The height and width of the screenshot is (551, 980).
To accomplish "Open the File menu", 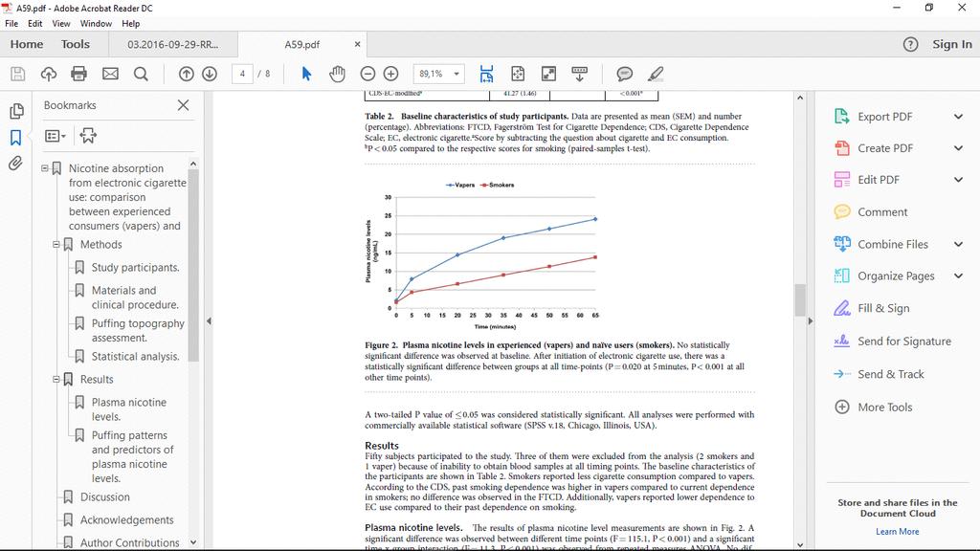I will pyautogui.click(x=11, y=24).
